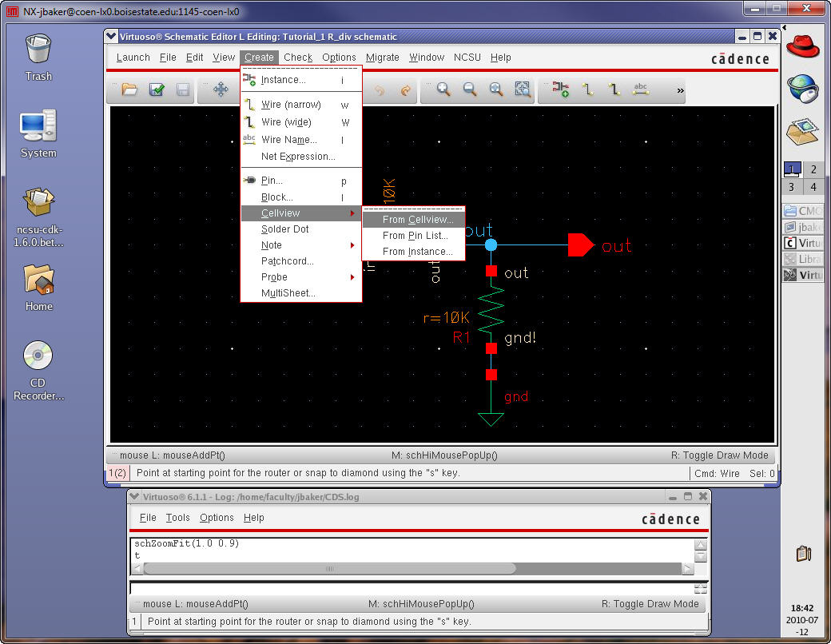Click the Create Instance toolbar icon
This screenshot has height=644, width=831.
point(561,90)
